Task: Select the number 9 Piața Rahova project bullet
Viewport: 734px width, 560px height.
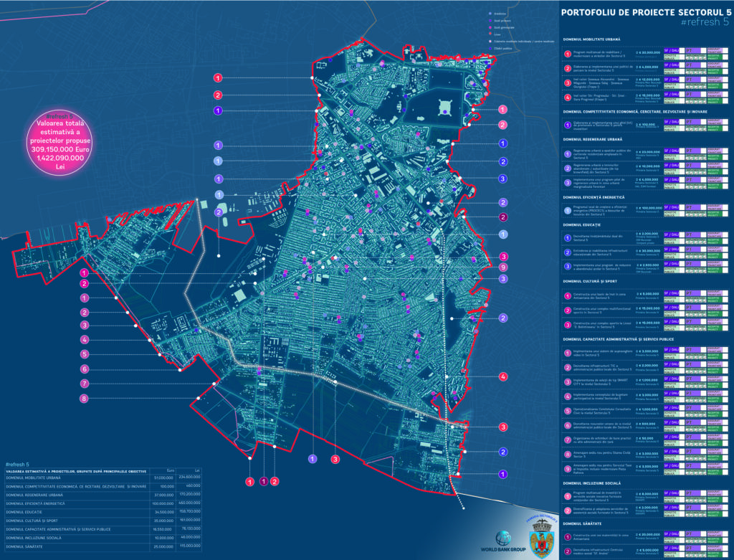Action: 567,468
